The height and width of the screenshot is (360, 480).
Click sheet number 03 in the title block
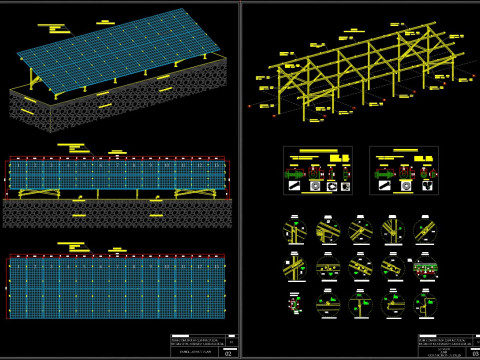pyautogui.click(x=475, y=353)
